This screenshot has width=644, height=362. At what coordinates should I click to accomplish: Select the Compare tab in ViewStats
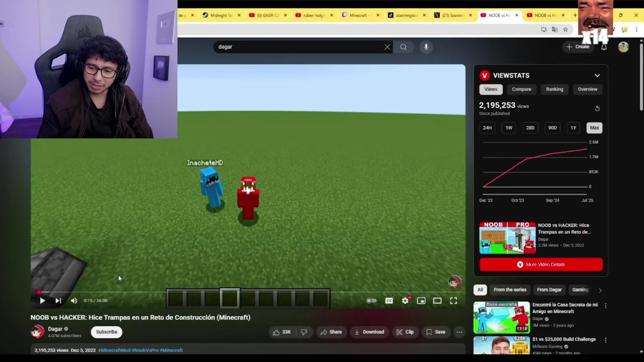pos(521,89)
